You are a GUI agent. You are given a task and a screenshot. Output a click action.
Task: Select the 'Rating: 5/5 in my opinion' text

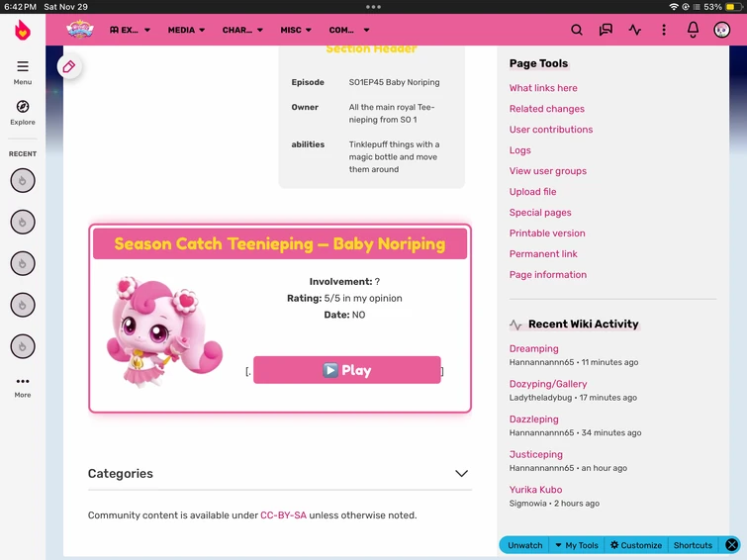pyautogui.click(x=344, y=299)
